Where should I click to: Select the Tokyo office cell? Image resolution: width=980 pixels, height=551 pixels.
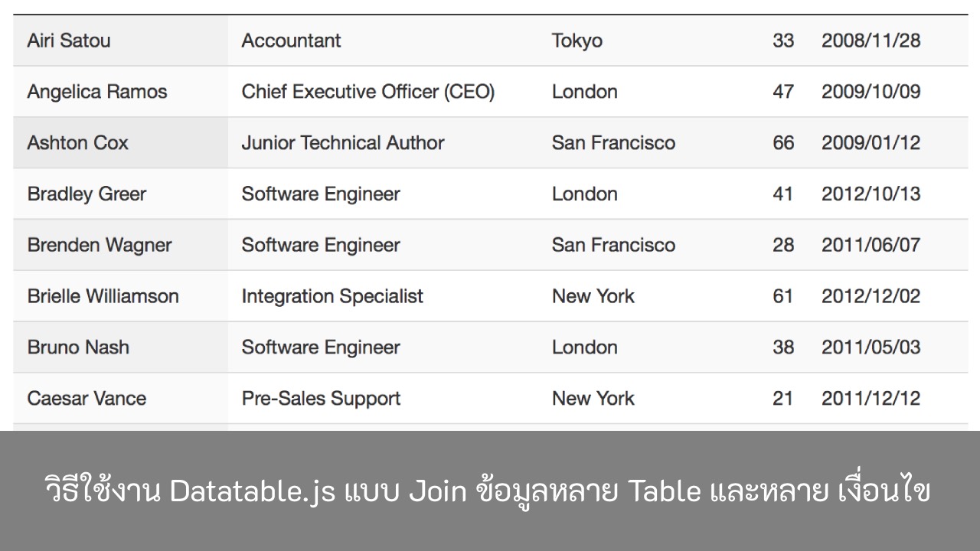tap(635, 41)
